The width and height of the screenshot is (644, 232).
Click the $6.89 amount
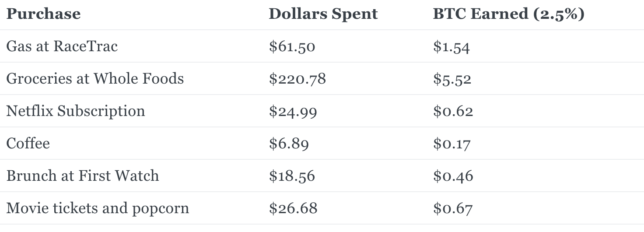tap(289, 144)
